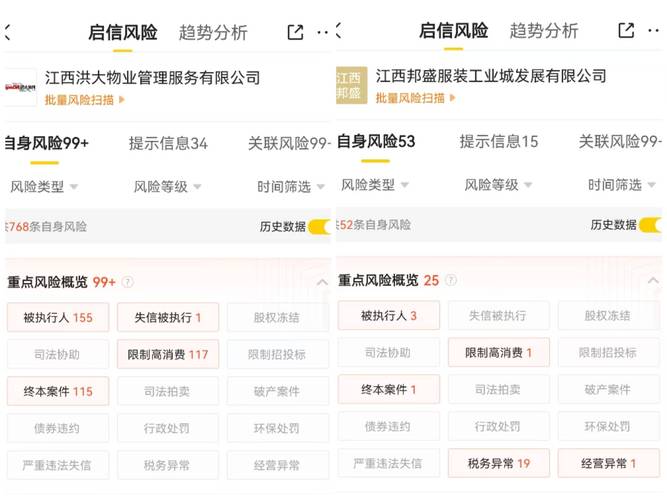Open 风险类型 dropdown under 自身风险99+
667x500 pixels.
click(44, 186)
